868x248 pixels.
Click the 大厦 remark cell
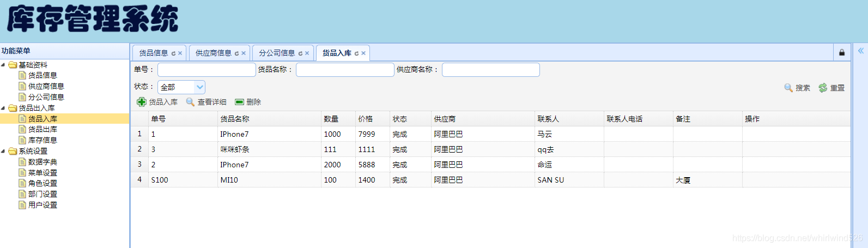[x=708, y=180]
